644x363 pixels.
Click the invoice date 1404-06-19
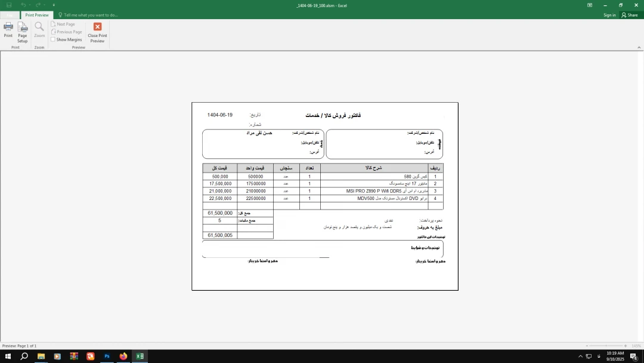click(x=219, y=115)
